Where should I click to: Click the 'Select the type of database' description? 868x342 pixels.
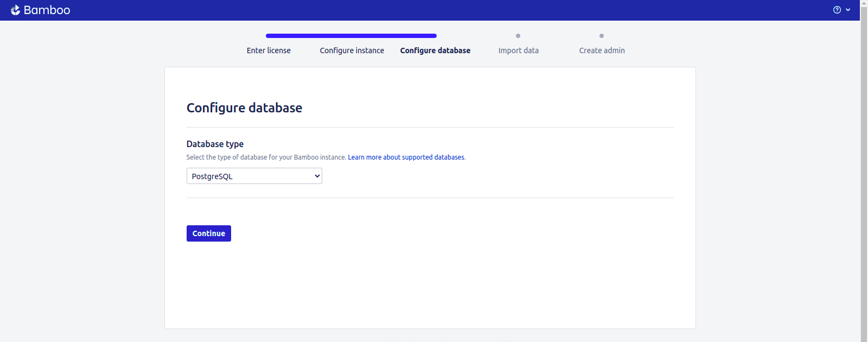tap(266, 157)
